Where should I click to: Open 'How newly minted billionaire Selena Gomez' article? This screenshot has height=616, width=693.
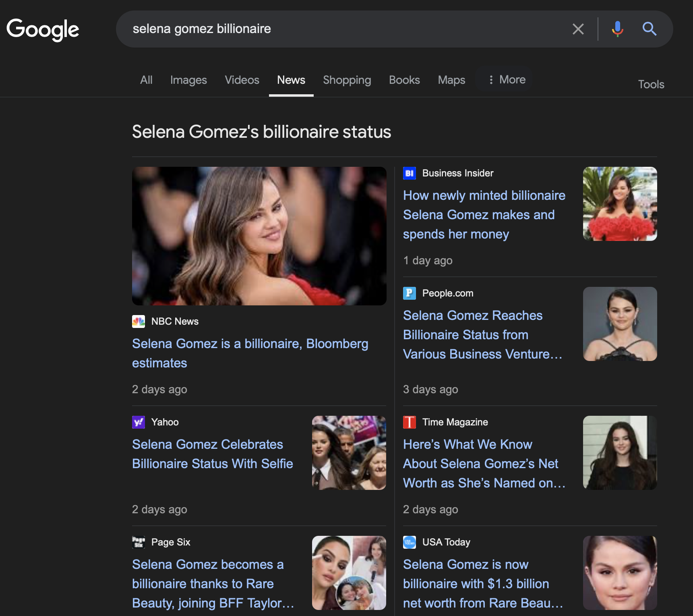tap(484, 215)
